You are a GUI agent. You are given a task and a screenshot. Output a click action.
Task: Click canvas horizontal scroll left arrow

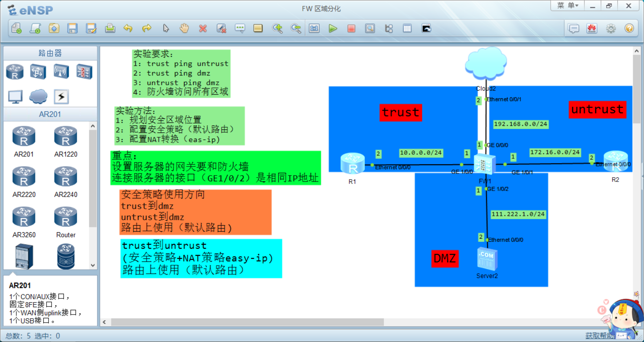[104, 322]
